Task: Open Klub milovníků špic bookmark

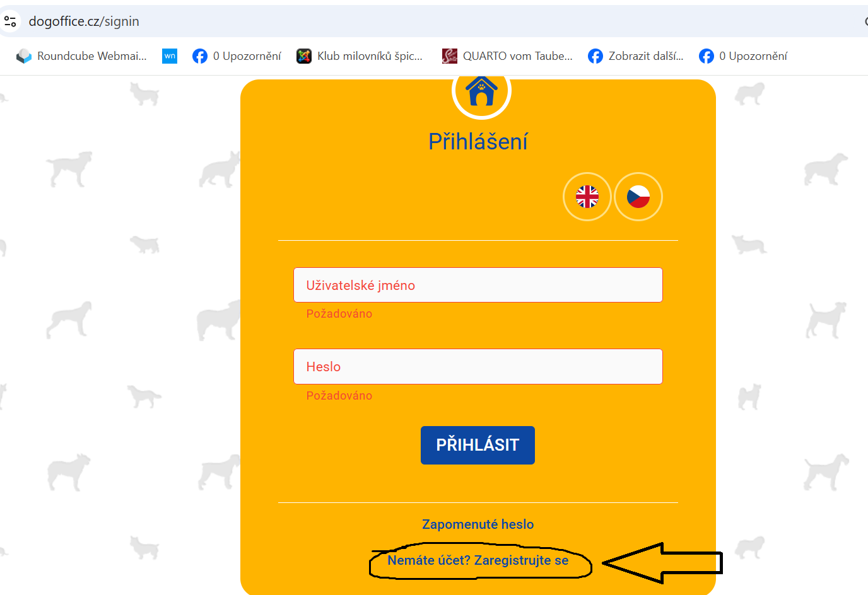Action: click(x=360, y=56)
